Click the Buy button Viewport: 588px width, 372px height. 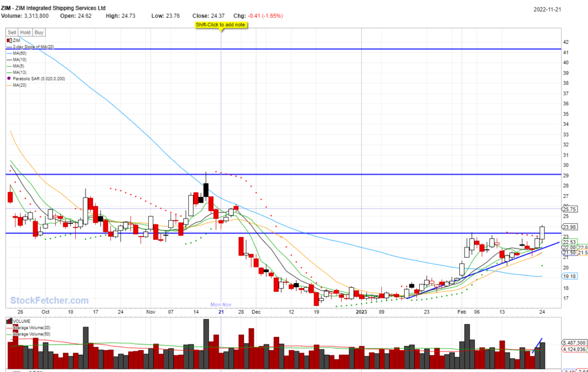(x=39, y=33)
